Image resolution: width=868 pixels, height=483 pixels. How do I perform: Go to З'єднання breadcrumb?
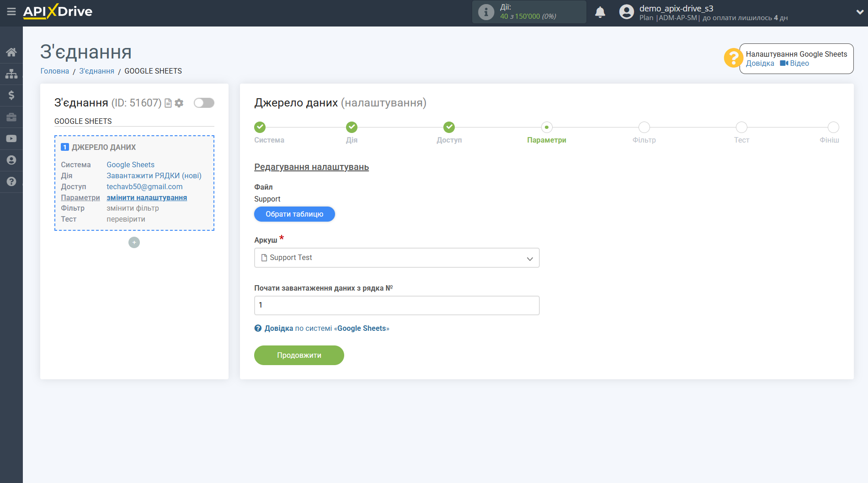97,71
